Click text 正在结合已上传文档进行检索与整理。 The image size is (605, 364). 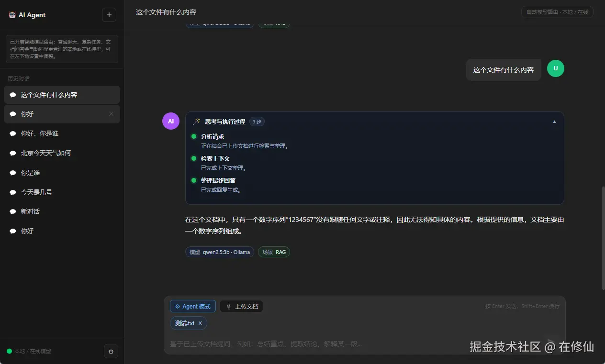coord(246,146)
